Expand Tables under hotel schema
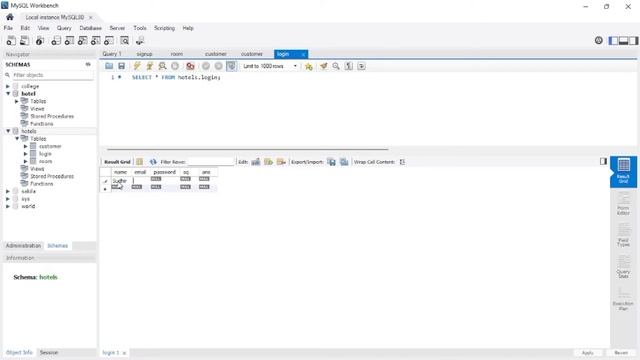The width and height of the screenshot is (640, 360). tap(17, 101)
